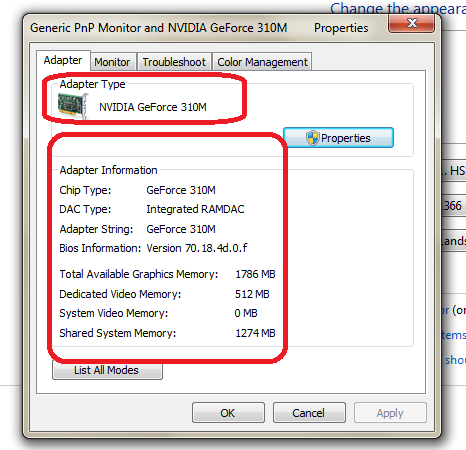Click the Adapter Type group heading
This screenshot has width=466, height=450.
(92, 84)
